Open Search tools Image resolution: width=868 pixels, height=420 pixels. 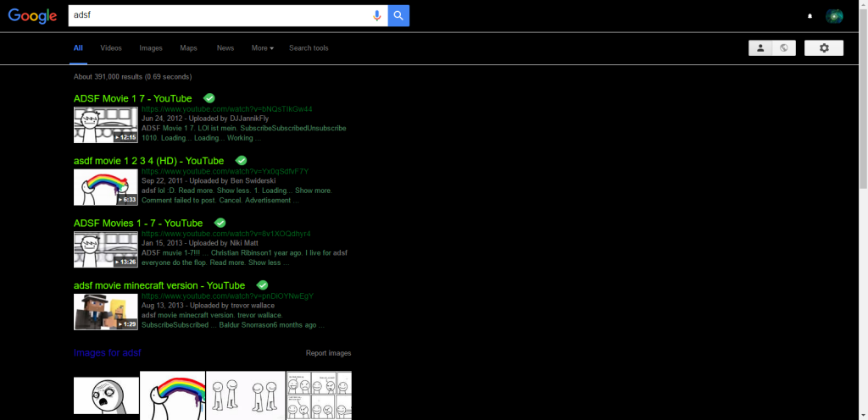[309, 48]
